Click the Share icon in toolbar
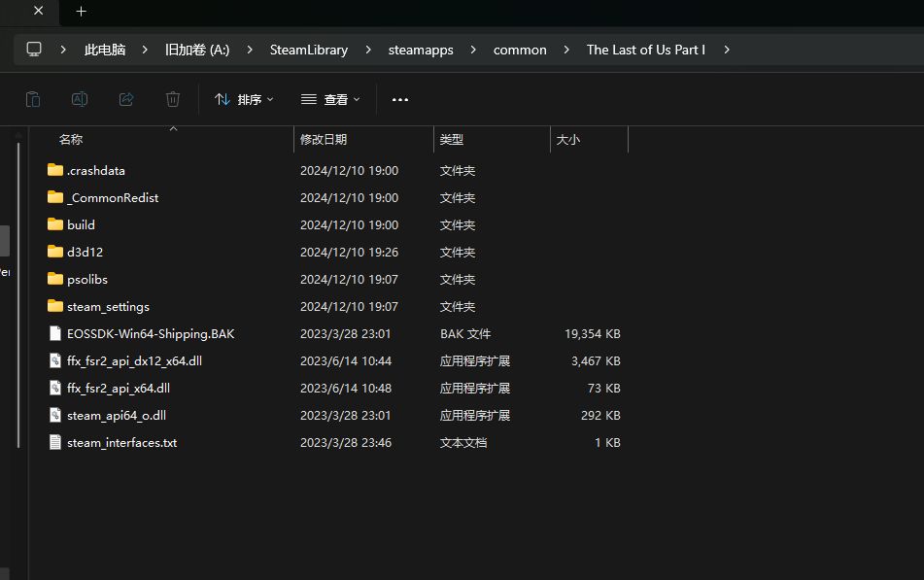 [126, 99]
